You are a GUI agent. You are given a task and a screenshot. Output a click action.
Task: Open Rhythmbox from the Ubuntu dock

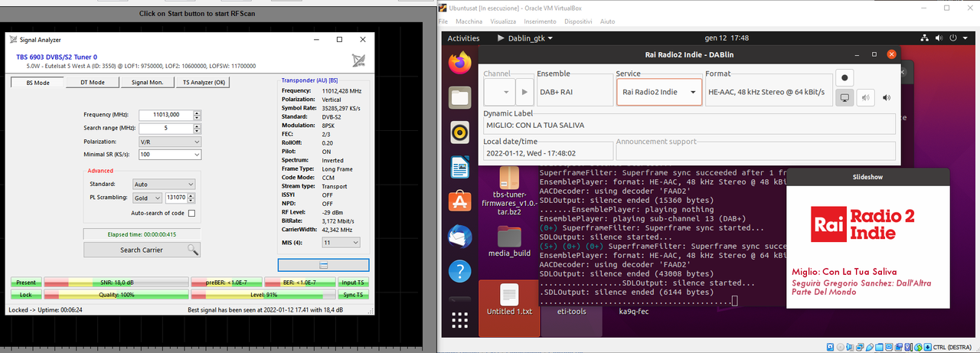click(x=459, y=132)
